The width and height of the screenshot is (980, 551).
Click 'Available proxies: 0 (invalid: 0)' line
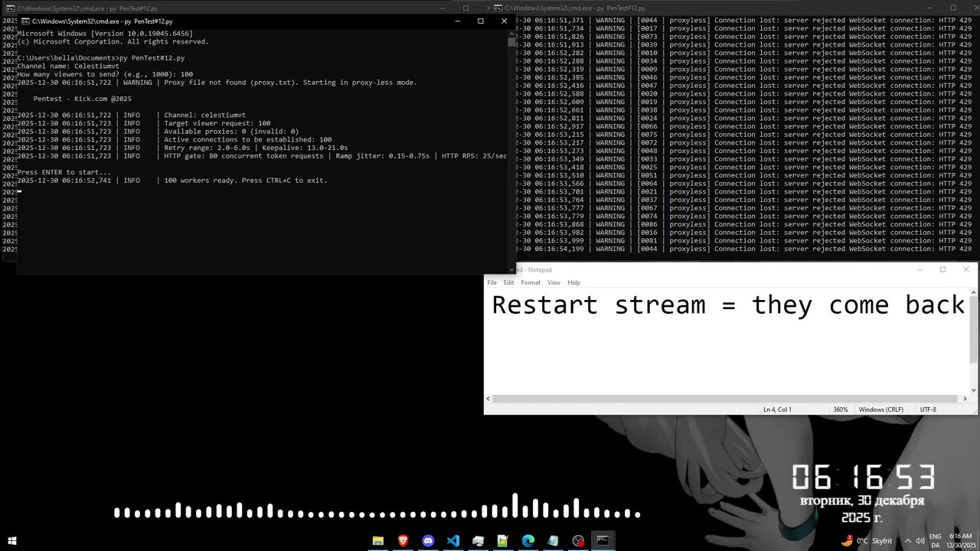[x=158, y=132]
